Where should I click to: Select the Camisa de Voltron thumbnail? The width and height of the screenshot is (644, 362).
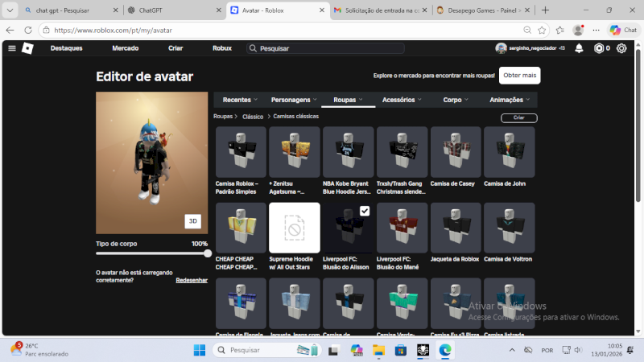coord(510,228)
